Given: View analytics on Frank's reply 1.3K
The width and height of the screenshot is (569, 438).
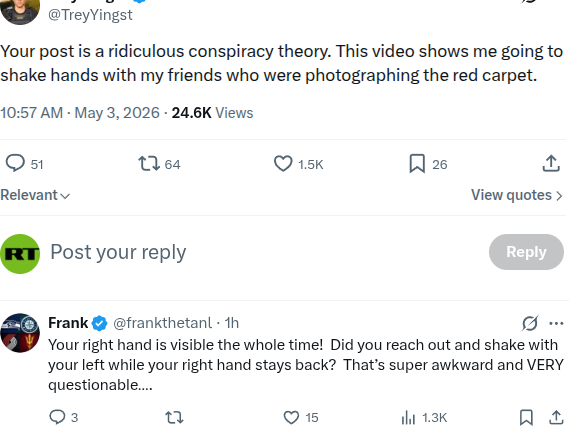Looking at the screenshot, I should tap(424, 417).
